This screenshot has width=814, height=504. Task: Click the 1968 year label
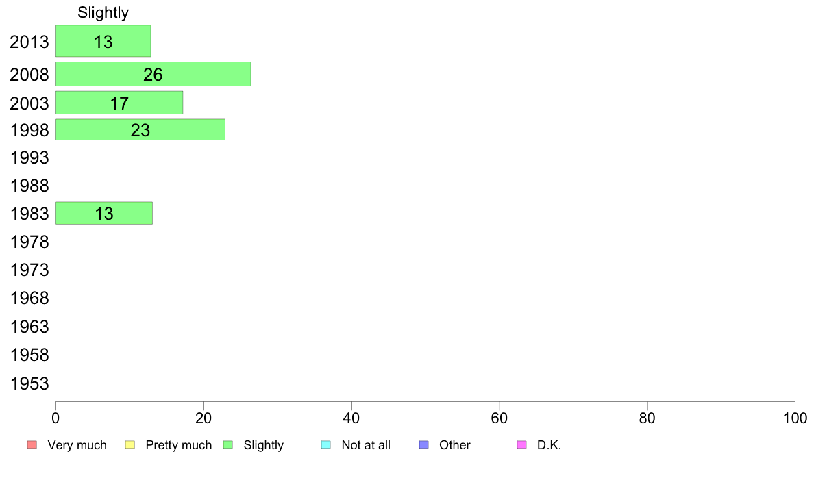29,299
